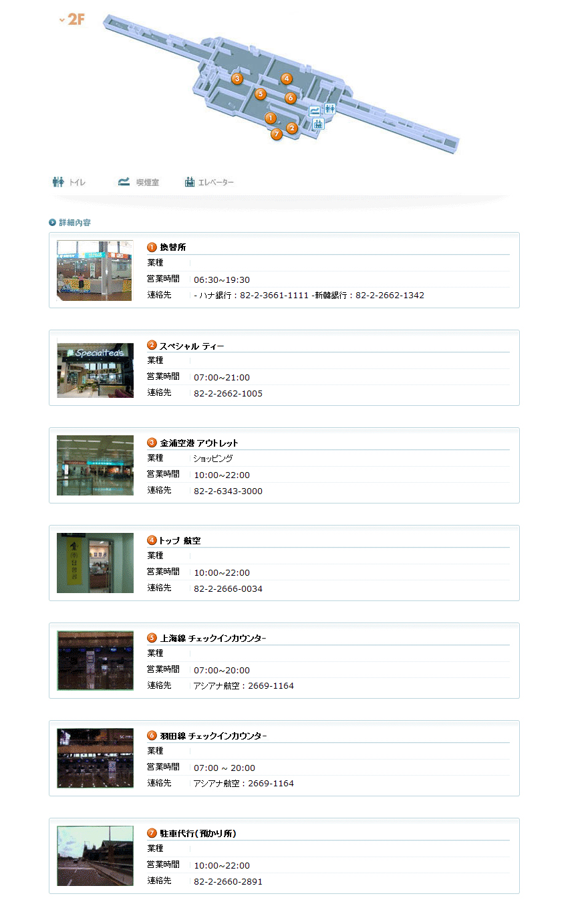Image resolution: width=588 pixels, height=900 pixels.
Task: Select marker 5 on the floor map
Action: pos(261,94)
